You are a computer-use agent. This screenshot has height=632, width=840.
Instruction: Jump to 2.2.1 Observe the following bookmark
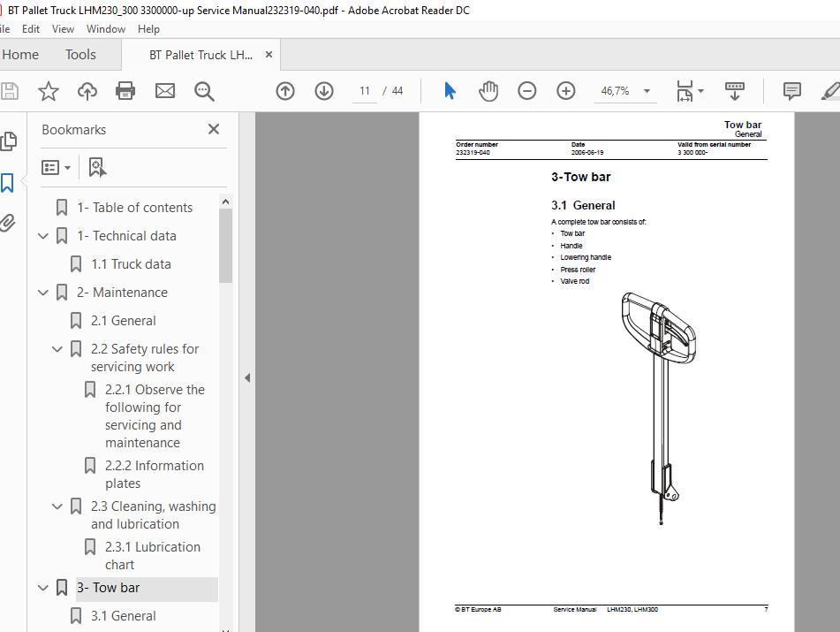tap(155, 416)
